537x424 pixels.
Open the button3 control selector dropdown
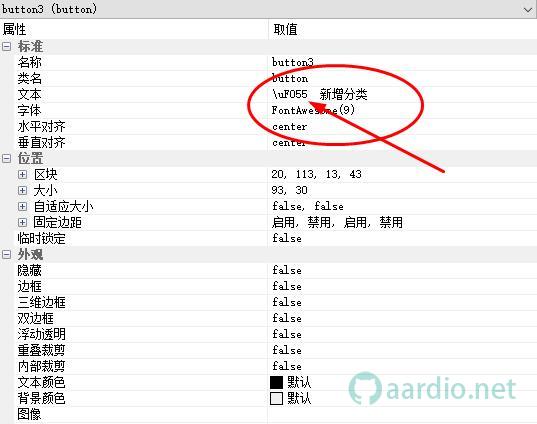coord(527,10)
